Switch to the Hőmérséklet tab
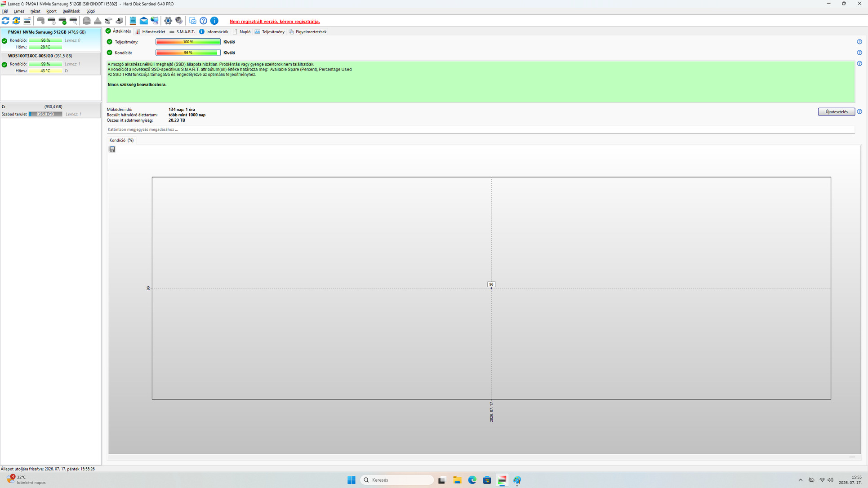Image resolution: width=868 pixels, height=488 pixels. tap(151, 32)
